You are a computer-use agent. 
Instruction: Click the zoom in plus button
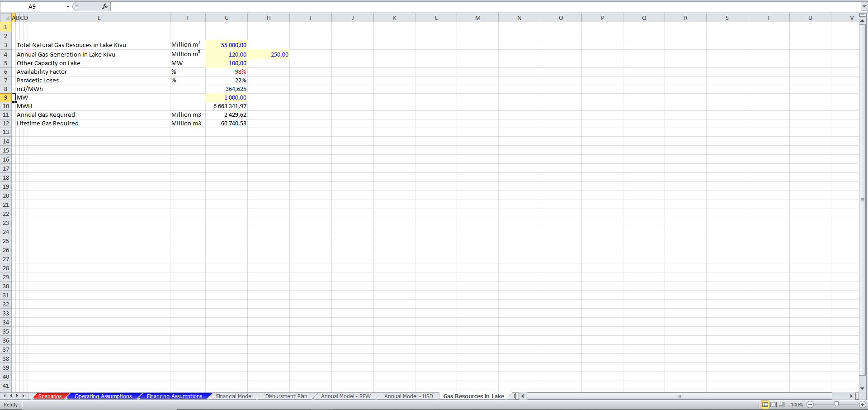(862, 405)
